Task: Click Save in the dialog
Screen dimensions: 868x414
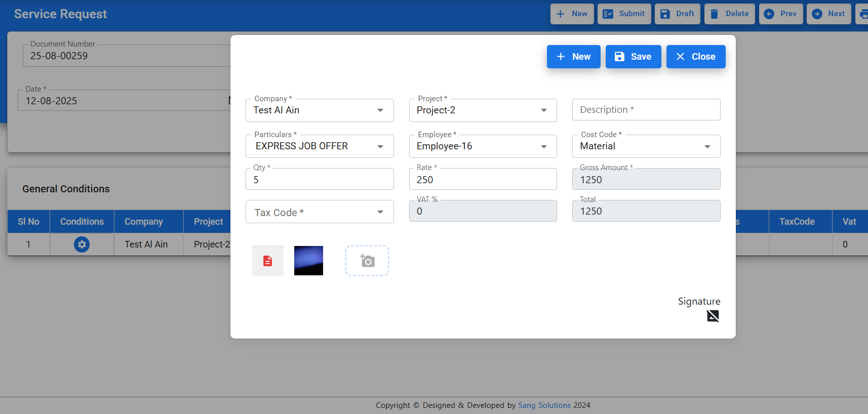Action: [633, 57]
